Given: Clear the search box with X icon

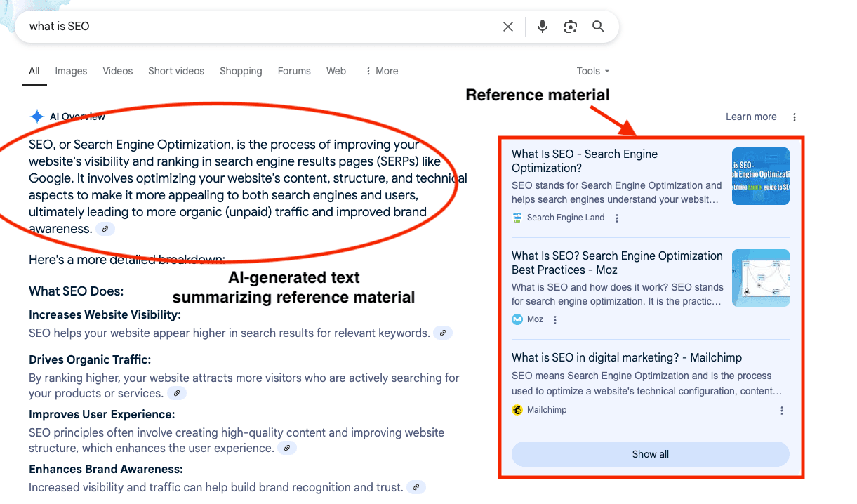Looking at the screenshot, I should (x=508, y=27).
